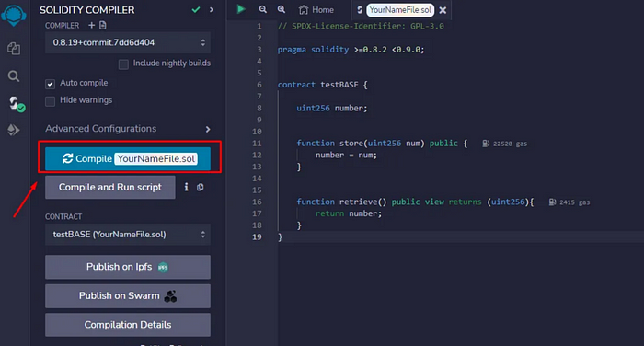Viewport: 644px width, 346px height.
Task: Click the CONTRACT section label
Action: (63, 216)
